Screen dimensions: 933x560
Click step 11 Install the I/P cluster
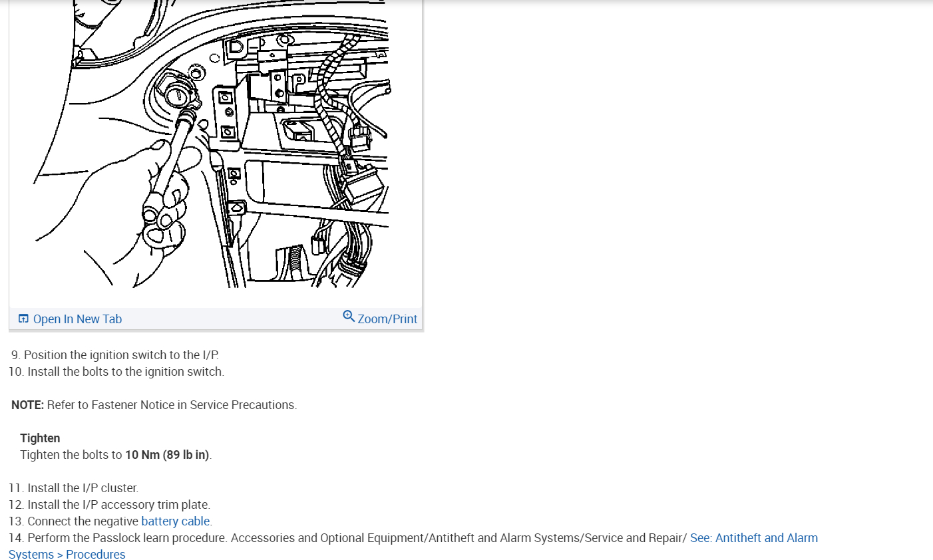[74, 488]
